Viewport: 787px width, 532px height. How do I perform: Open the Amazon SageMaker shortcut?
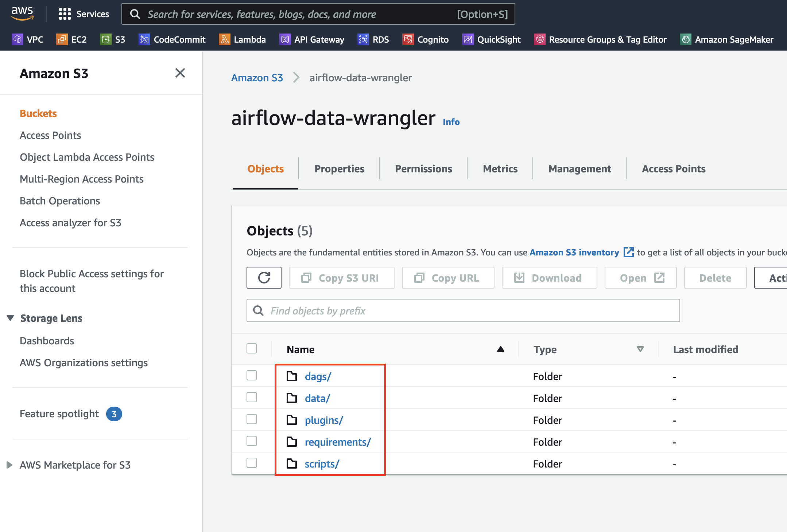coord(727,39)
